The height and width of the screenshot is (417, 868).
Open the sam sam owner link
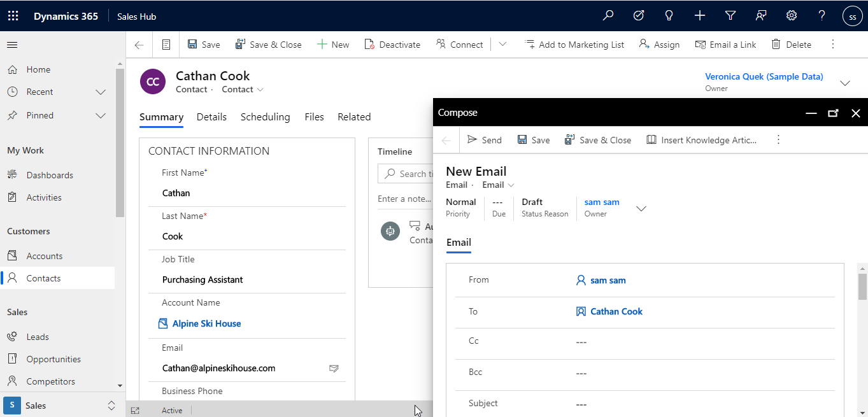[x=602, y=202]
